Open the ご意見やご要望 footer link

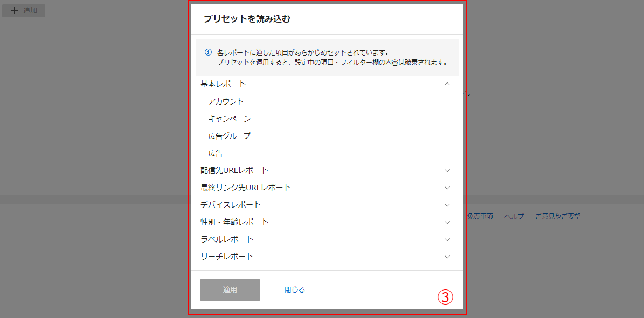tap(558, 217)
